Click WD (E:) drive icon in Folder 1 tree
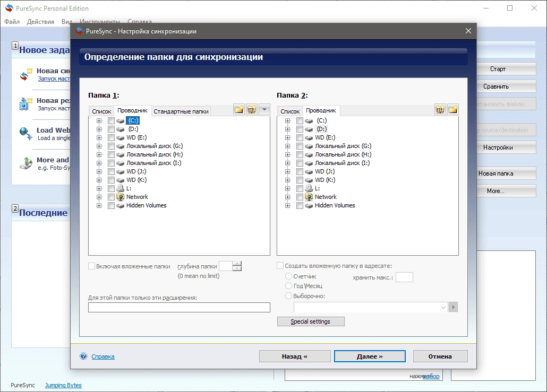Viewport: 547px width, 392px height. tap(121, 137)
